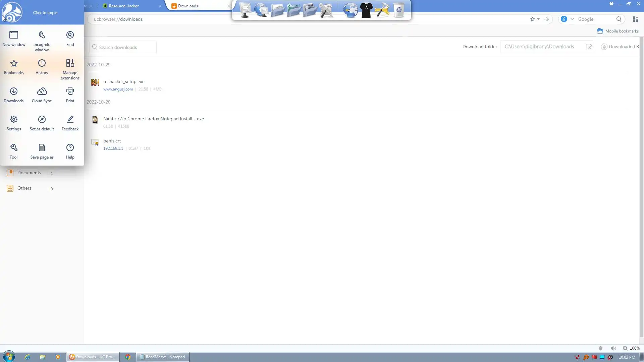Click to log in button
This screenshot has height=362, width=644.
pos(45,13)
